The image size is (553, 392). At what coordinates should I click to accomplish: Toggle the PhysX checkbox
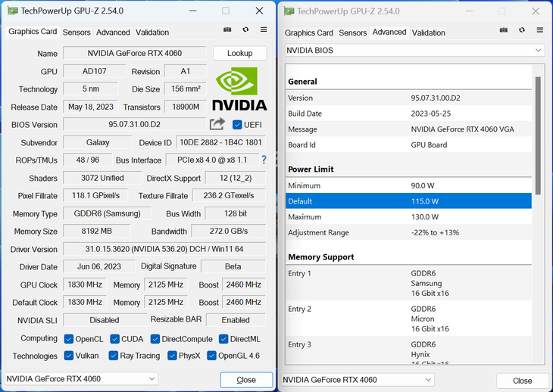tap(172, 356)
